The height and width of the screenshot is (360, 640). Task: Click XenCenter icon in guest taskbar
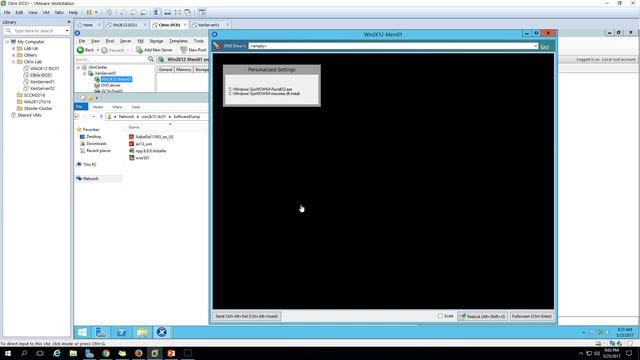click(x=161, y=332)
